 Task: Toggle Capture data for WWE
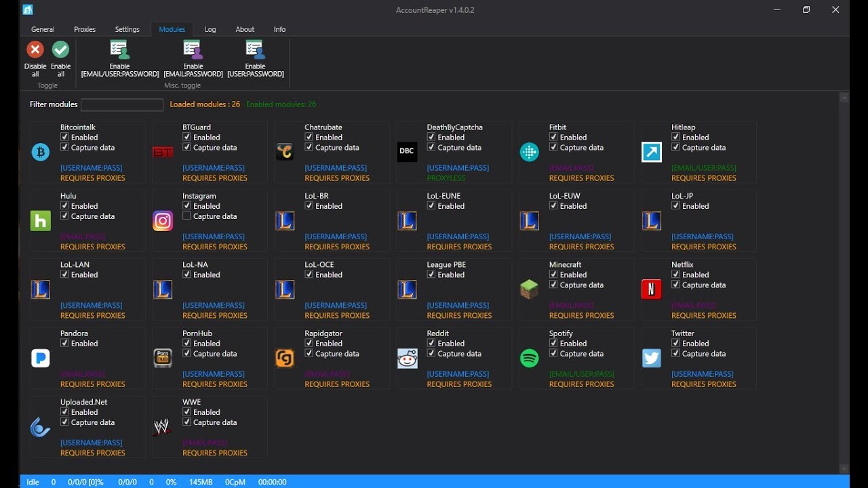[x=186, y=422]
